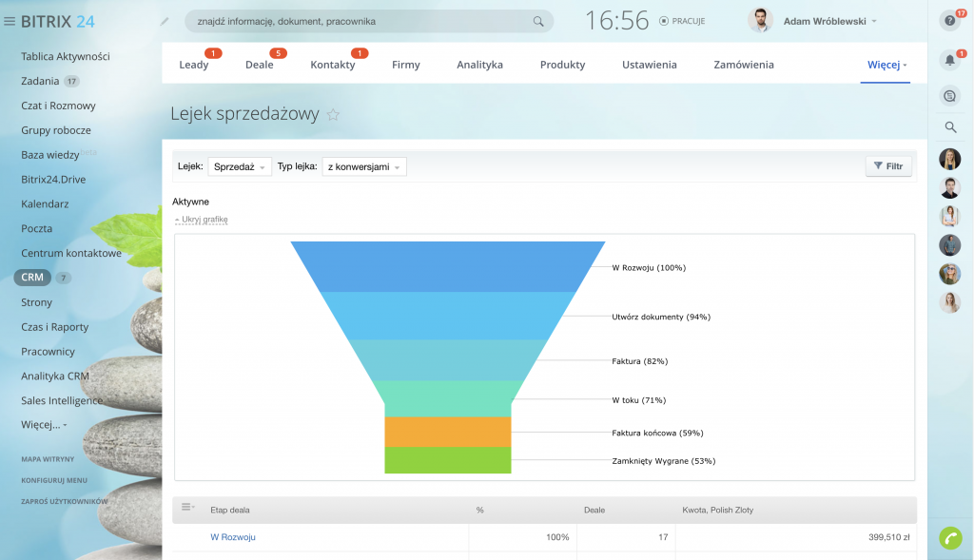The height and width of the screenshot is (560, 974).
Task: Mark the page as favorite with the star icon
Action: click(333, 114)
